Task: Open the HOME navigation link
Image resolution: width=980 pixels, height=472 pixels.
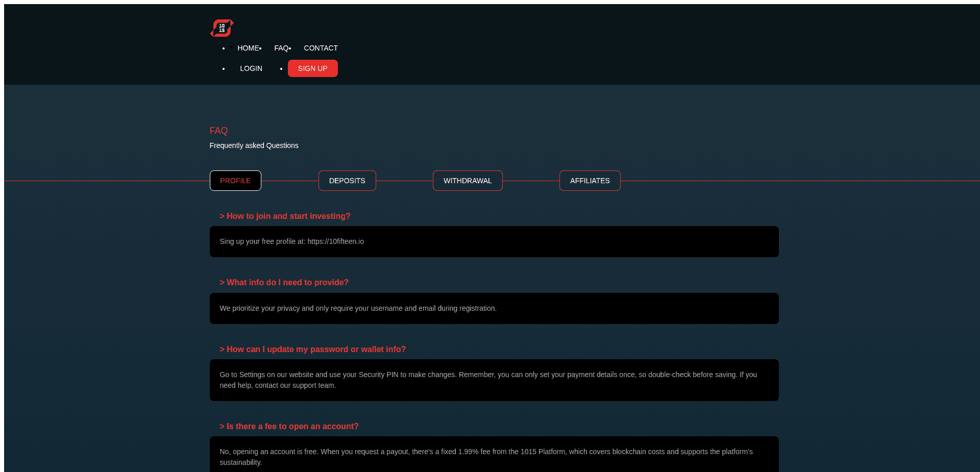Action: point(248,48)
